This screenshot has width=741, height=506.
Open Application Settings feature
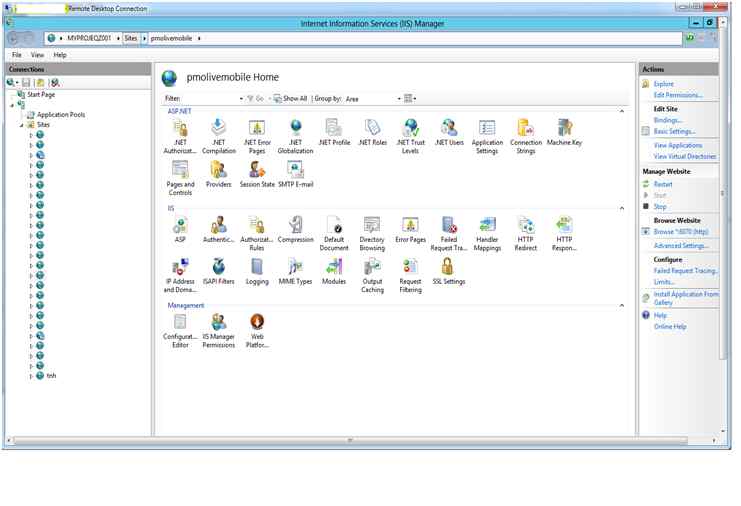point(487,137)
